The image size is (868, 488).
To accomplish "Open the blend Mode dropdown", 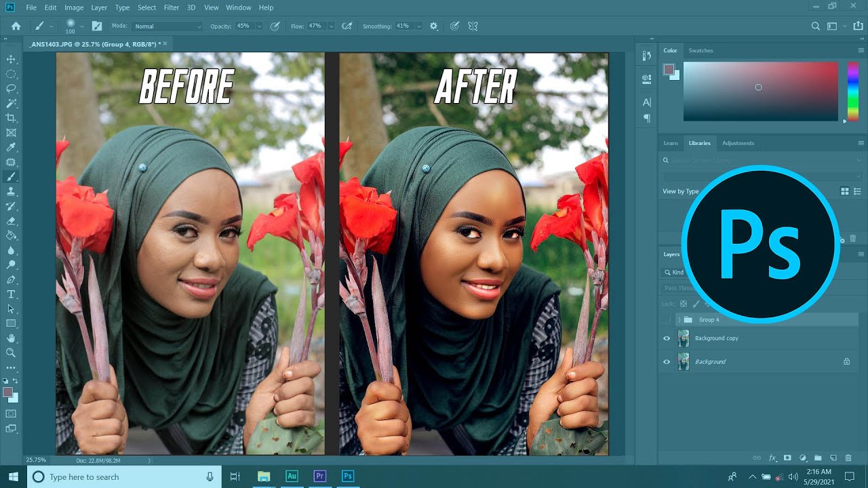I will tap(167, 26).
